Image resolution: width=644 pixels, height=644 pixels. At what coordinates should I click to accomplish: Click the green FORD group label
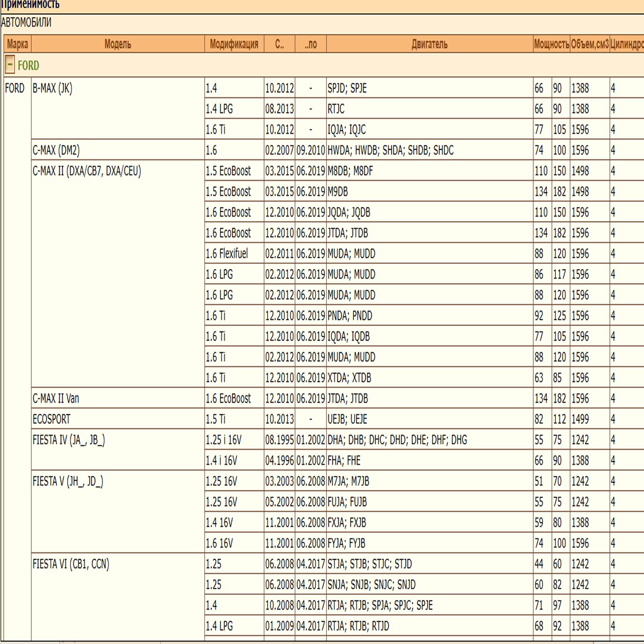tap(28, 65)
